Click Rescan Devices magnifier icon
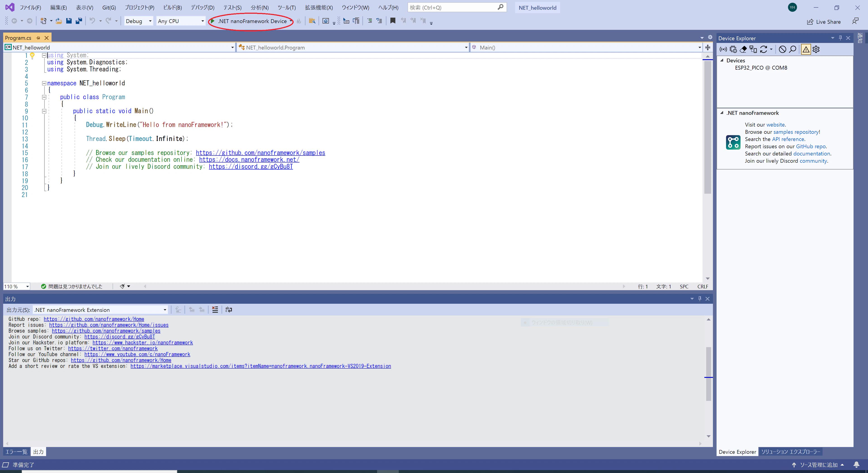The height and width of the screenshot is (473, 868). (793, 49)
